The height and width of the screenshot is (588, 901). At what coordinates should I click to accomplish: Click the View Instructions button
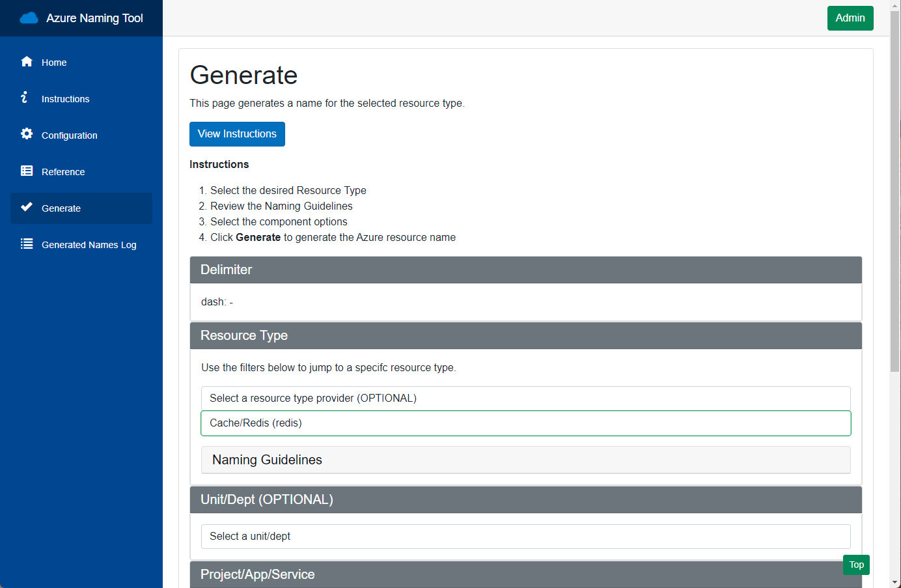coord(237,133)
